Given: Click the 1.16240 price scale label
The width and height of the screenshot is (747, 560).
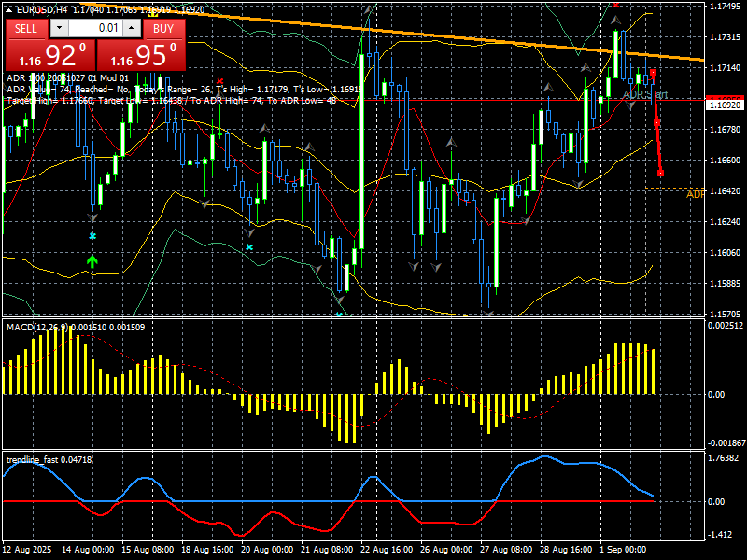Looking at the screenshot, I should tap(726, 221).
